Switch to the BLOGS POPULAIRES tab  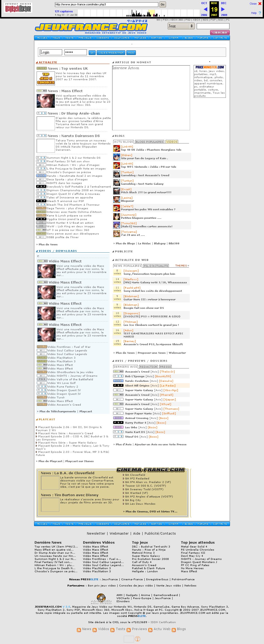[x=150, y=142]
